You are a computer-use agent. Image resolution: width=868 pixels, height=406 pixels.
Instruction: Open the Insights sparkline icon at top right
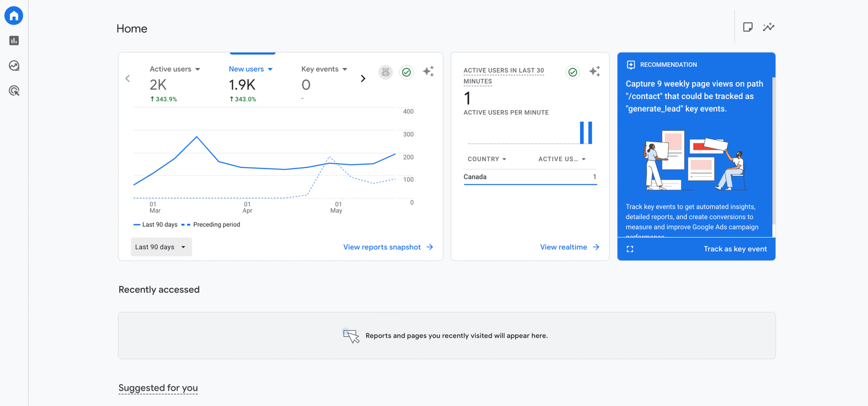point(769,27)
